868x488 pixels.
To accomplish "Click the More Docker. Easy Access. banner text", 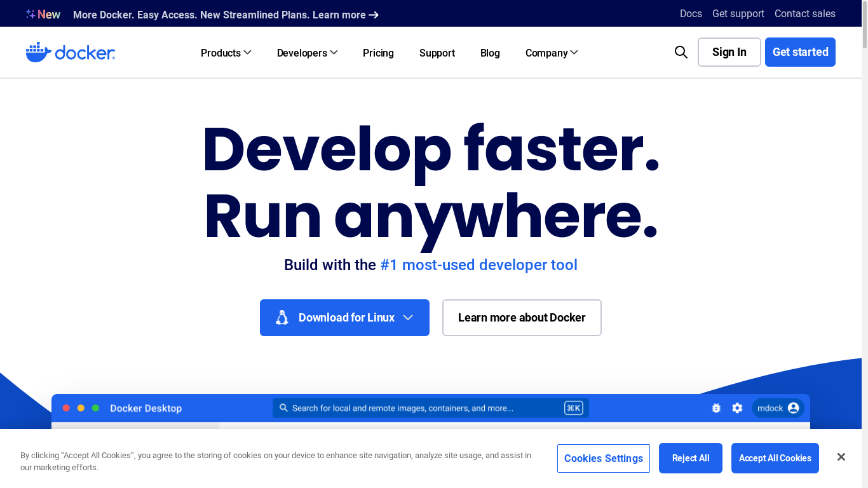I will (219, 15).
